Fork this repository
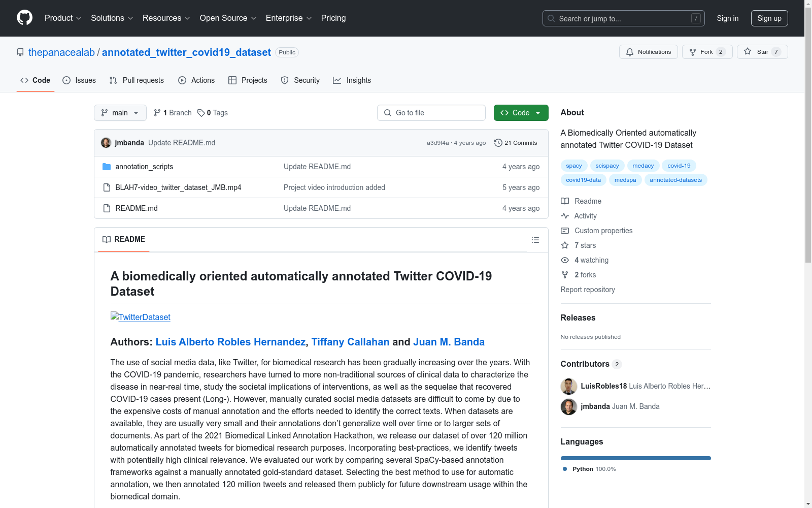The image size is (812, 508). coord(707,52)
